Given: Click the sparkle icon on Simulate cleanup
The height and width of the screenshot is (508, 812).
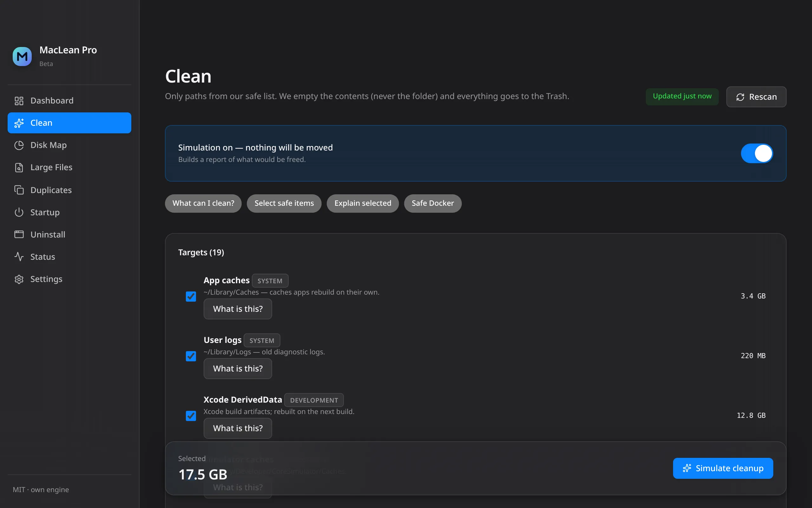Looking at the screenshot, I should (687, 468).
